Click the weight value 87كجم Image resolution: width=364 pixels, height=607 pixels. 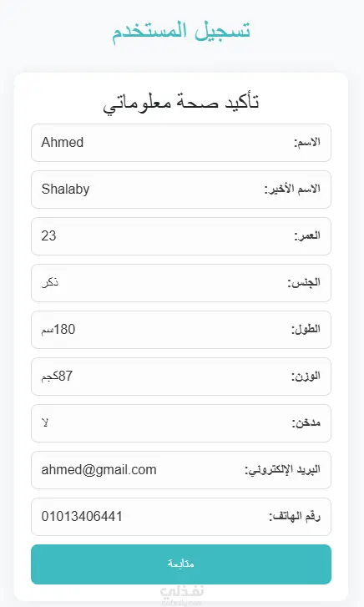57,376
